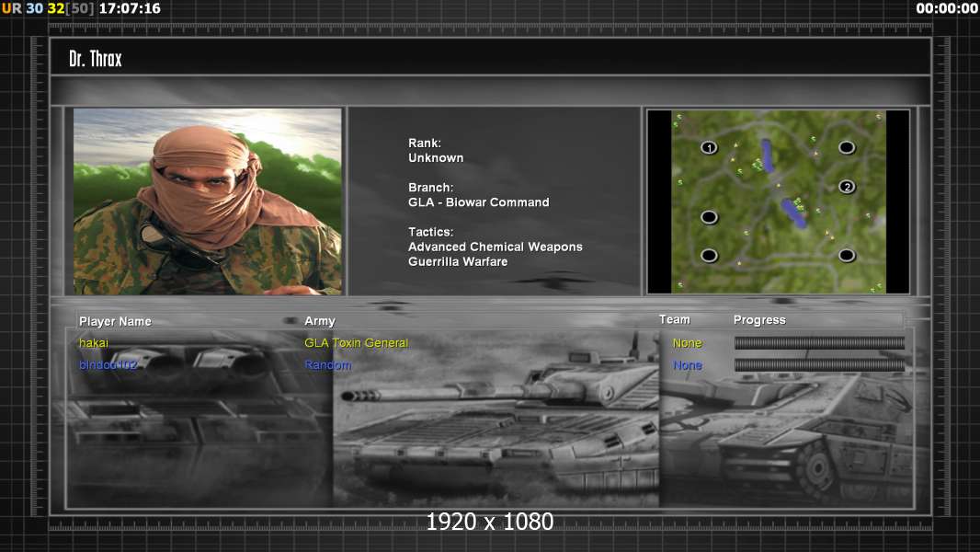This screenshot has height=552, width=980.
Task: Click the Dr. Thrax title heading
Action: tap(96, 59)
